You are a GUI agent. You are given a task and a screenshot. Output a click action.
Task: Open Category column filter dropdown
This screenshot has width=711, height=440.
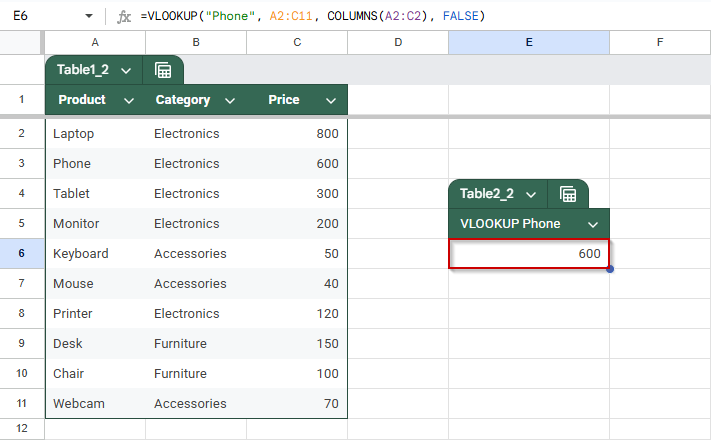point(230,100)
